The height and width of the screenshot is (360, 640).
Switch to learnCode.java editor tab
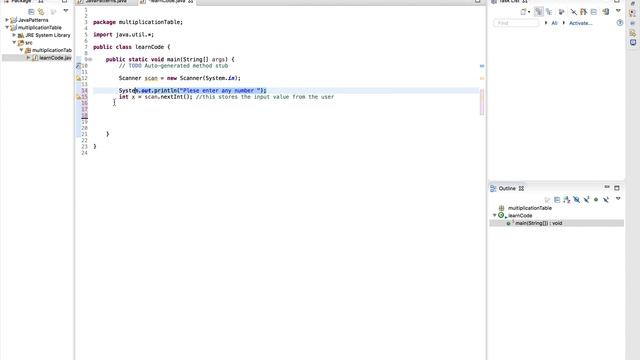click(x=168, y=2)
